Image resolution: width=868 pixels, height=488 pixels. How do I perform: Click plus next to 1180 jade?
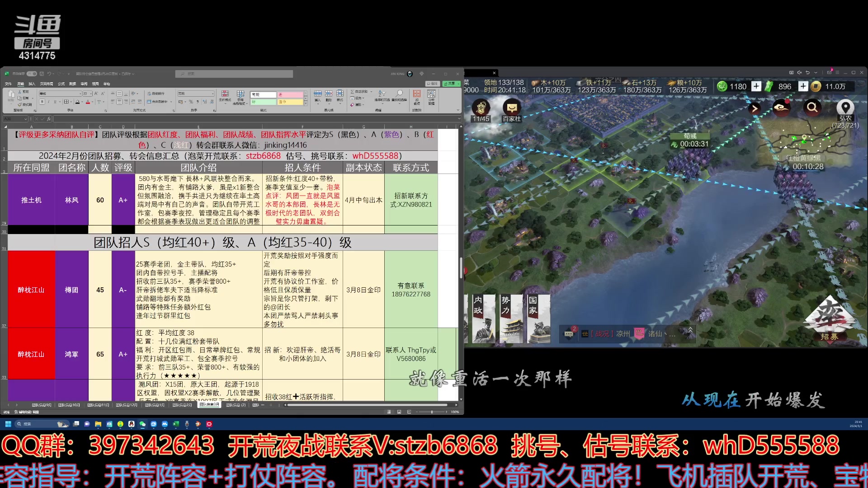point(756,86)
